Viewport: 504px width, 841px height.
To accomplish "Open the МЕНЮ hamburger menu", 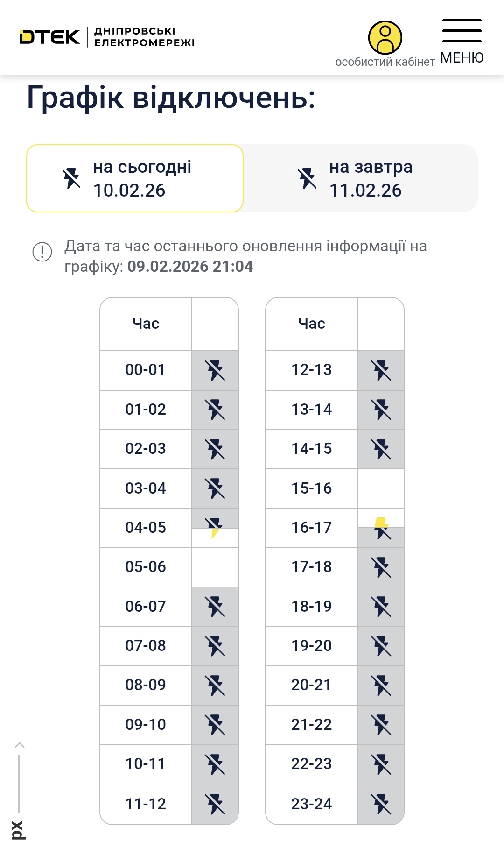I will (462, 31).
